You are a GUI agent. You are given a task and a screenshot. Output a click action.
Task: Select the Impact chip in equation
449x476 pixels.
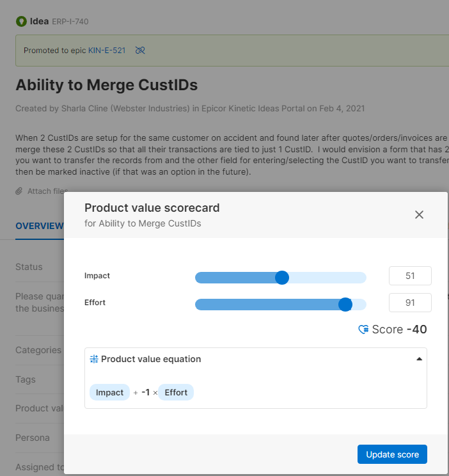point(109,392)
